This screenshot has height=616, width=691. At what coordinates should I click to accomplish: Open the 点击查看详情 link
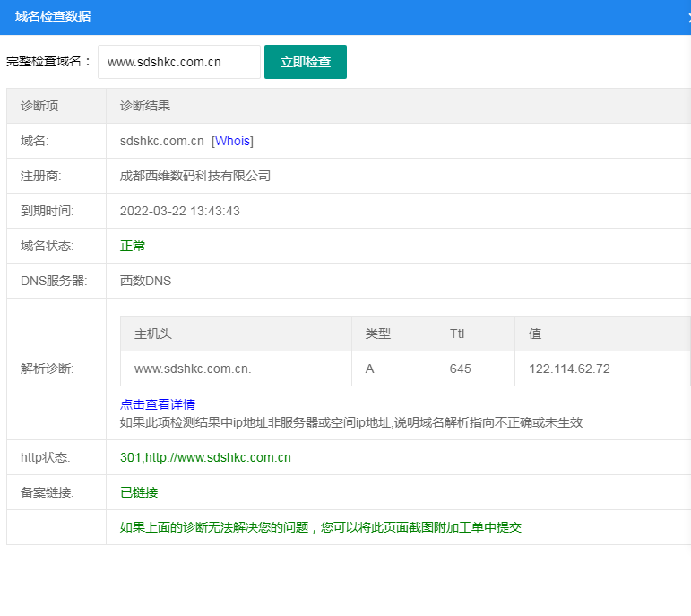(x=158, y=404)
